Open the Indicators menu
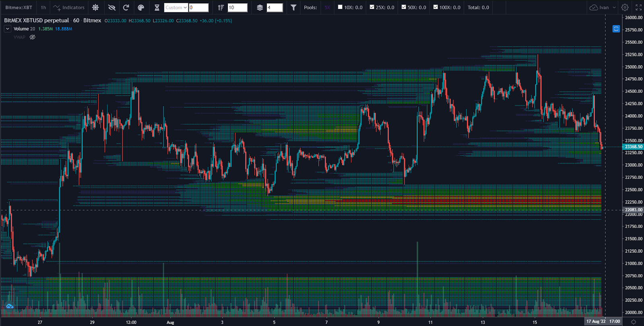The width and height of the screenshot is (644, 326). (69, 8)
